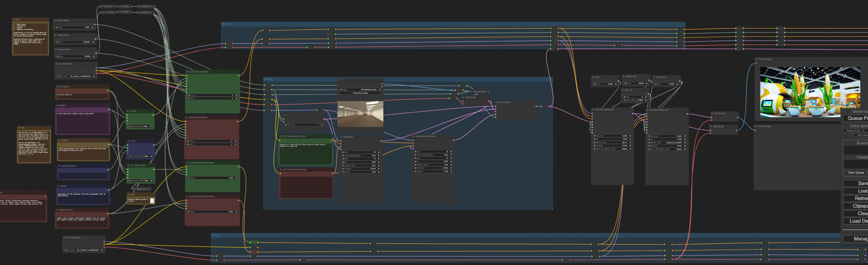Click 'choose file to upload' button
The height and width of the screenshot is (265, 868).
coord(360,93)
